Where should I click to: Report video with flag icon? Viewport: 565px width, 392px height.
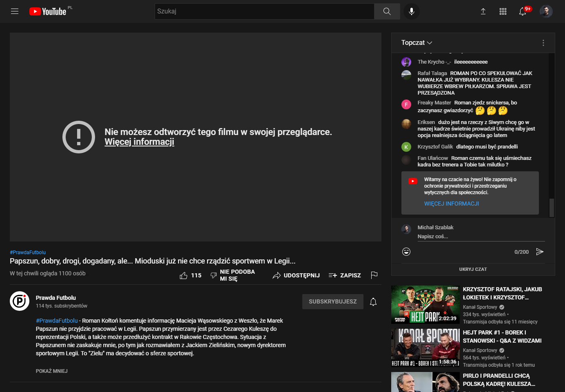[374, 275]
